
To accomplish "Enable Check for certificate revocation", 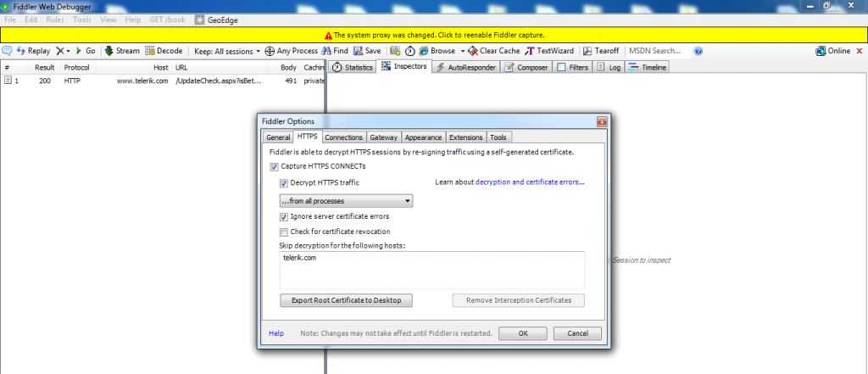I will [x=283, y=232].
